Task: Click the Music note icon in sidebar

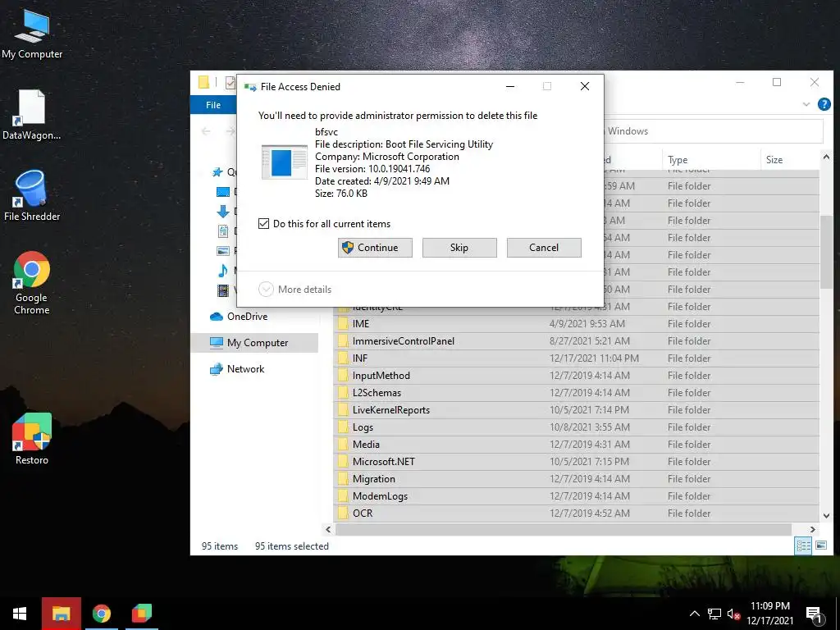Action: (x=223, y=271)
